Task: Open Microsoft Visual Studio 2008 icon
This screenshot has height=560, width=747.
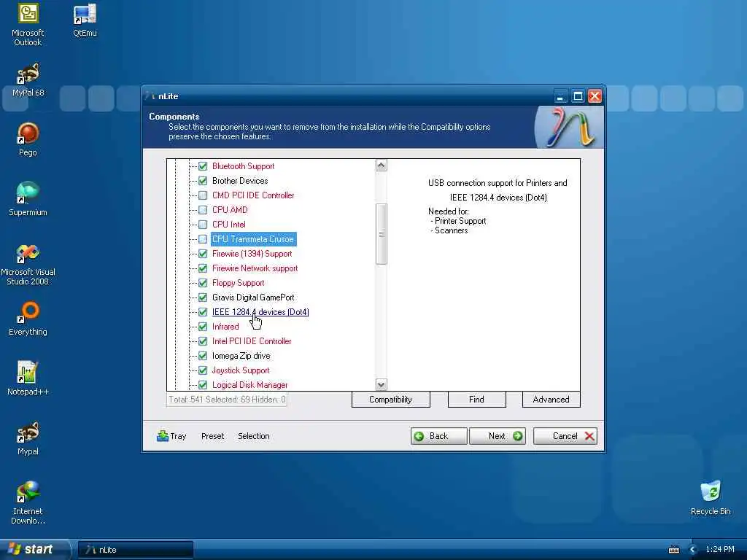Action: pos(28,264)
